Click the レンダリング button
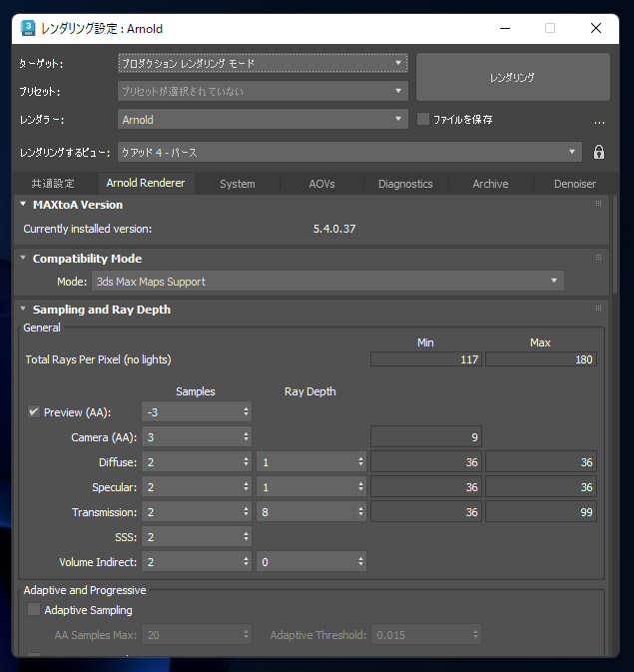 pyautogui.click(x=512, y=77)
